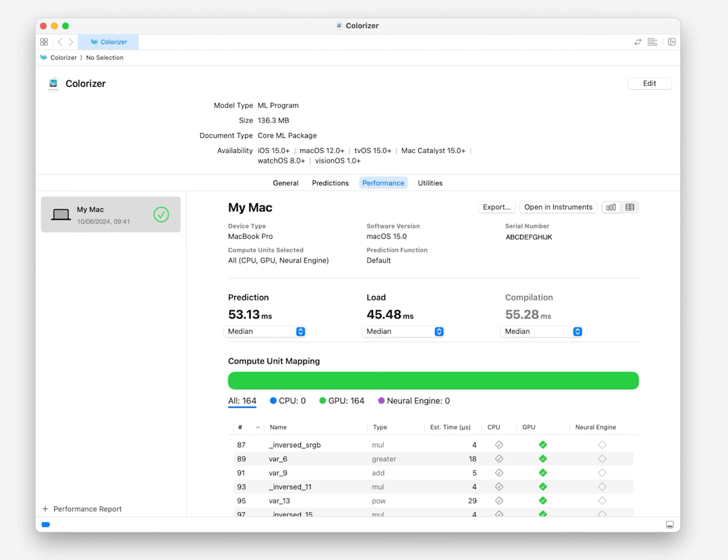The image size is (728, 560).
Task: Toggle the debug area icon at bottom right
Action: [670, 524]
